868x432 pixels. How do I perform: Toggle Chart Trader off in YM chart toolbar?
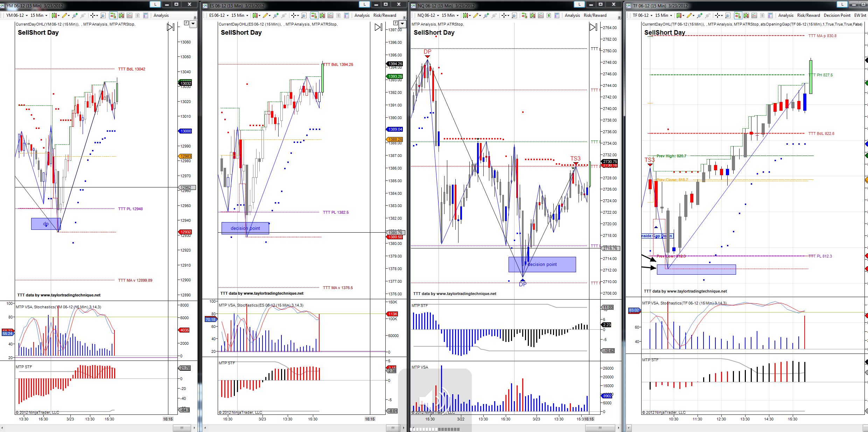pyautogui.click(x=113, y=15)
